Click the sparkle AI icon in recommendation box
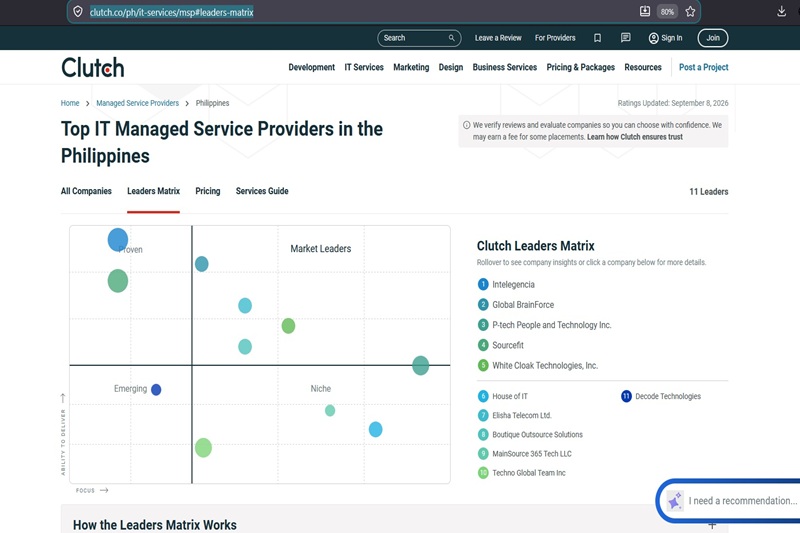Viewport: 800px width, 533px height. pyautogui.click(x=675, y=501)
